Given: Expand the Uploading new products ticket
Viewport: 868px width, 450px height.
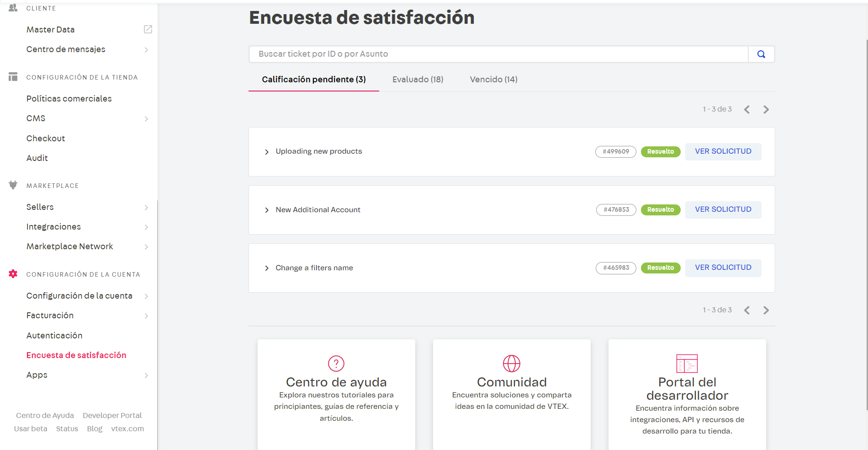Looking at the screenshot, I should pos(267,152).
